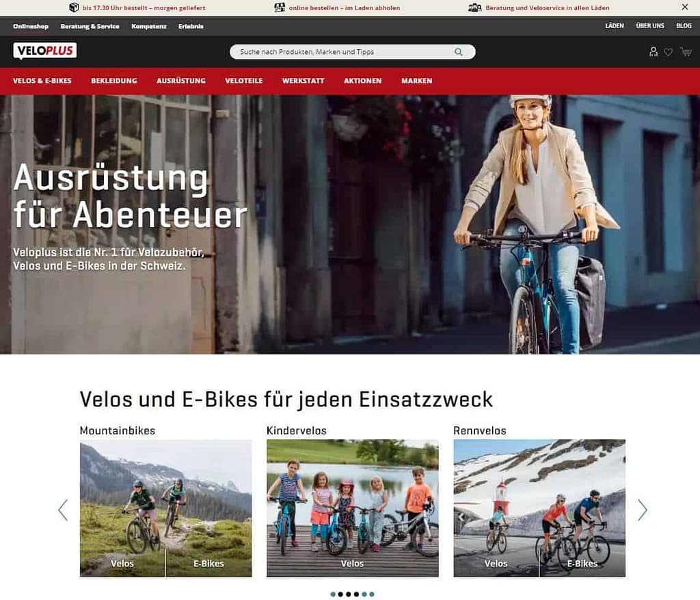Dismiss the top info banner
The height and width of the screenshot is (600, 700).
coord(685,7)
